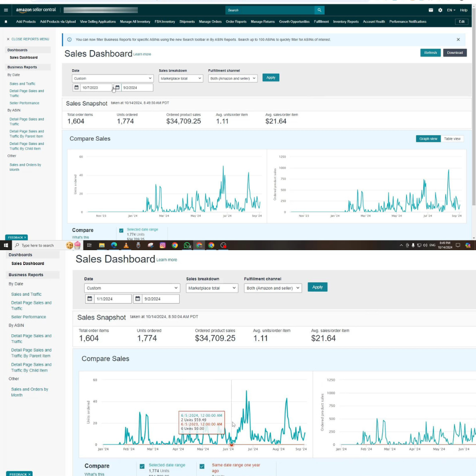The image size is (476, 476).
Task: Click the Seller Central search field
Action: (270, 10)
